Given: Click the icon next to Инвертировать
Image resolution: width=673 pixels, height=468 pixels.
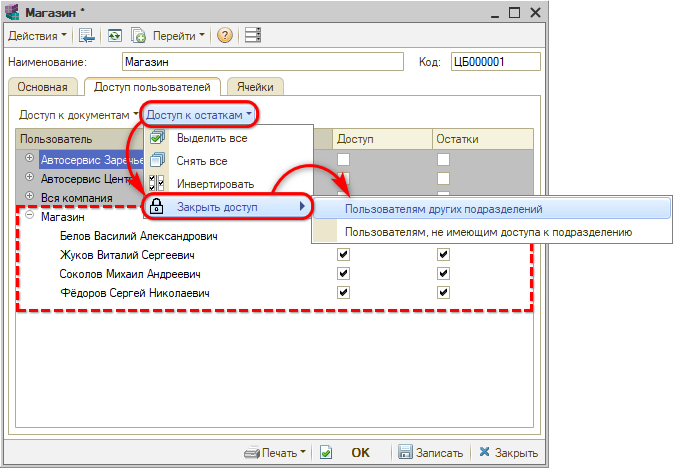Looking at the screenshot, I should 157,184.
